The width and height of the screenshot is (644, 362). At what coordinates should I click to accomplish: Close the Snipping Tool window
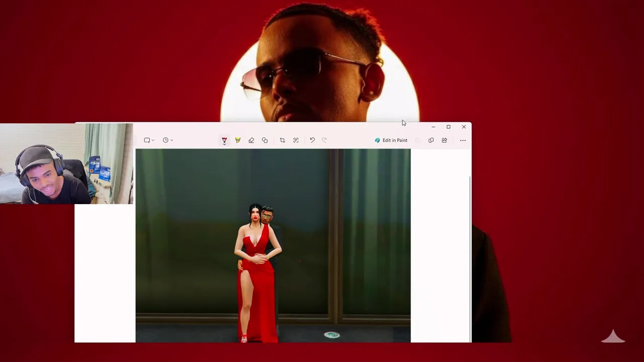coord(464,127)
